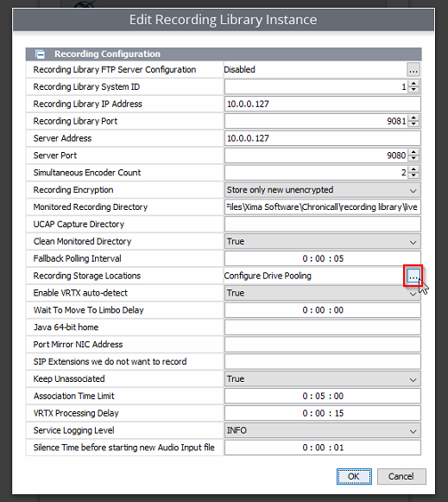448x502 pixels.
Task: Increase Recording Library Port value
Action: click(x=413, y=118)
